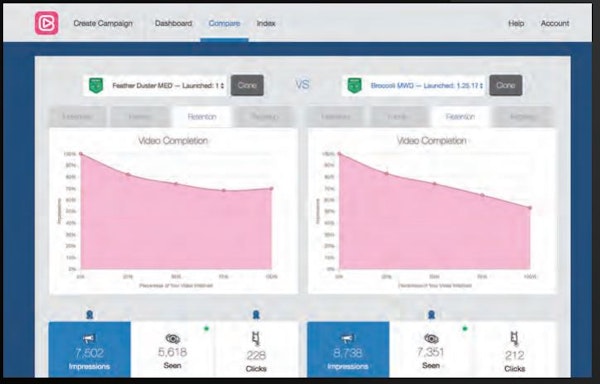Screen dimensions: 600x384
Task: Select the 7,502 Impressions tile
Action: point(90,349)
